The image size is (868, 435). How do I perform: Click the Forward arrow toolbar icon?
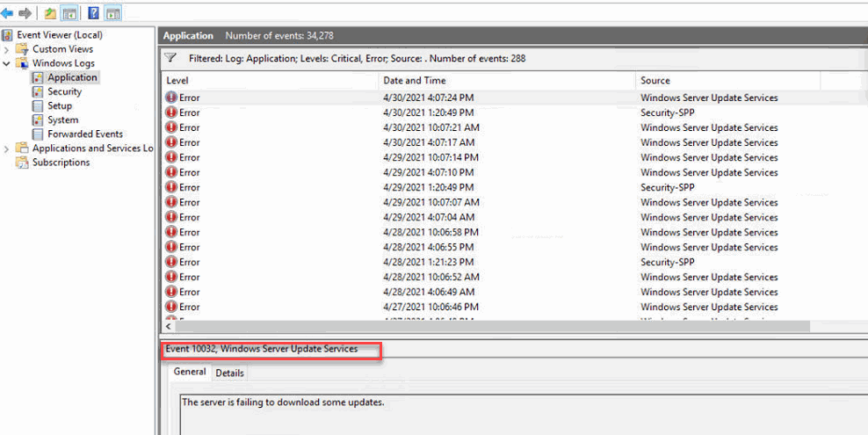(x=25, y=12)
